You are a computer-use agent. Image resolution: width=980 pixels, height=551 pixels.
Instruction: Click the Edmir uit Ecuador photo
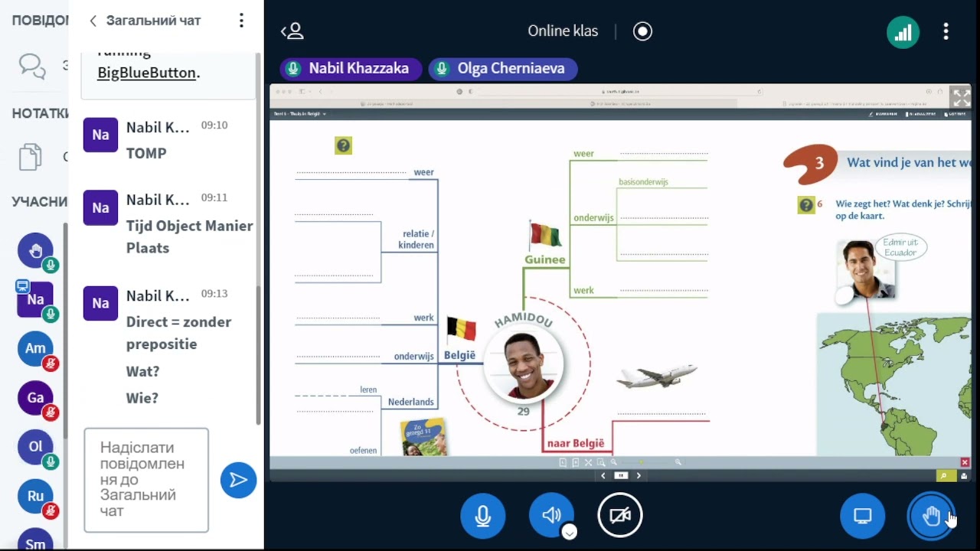click(x=866, y=269)
